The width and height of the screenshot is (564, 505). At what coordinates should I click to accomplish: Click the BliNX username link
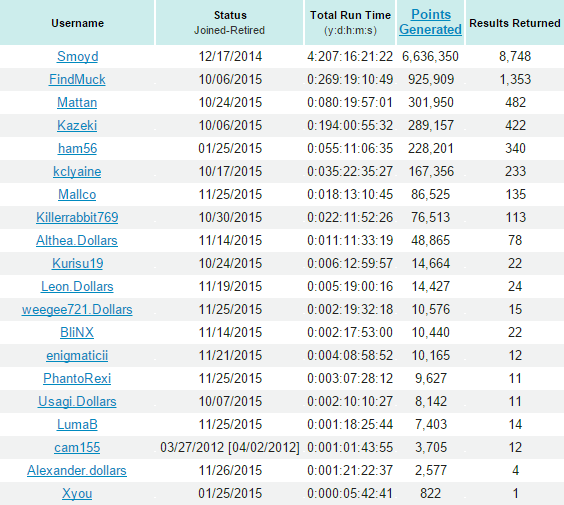pos(77,333)
